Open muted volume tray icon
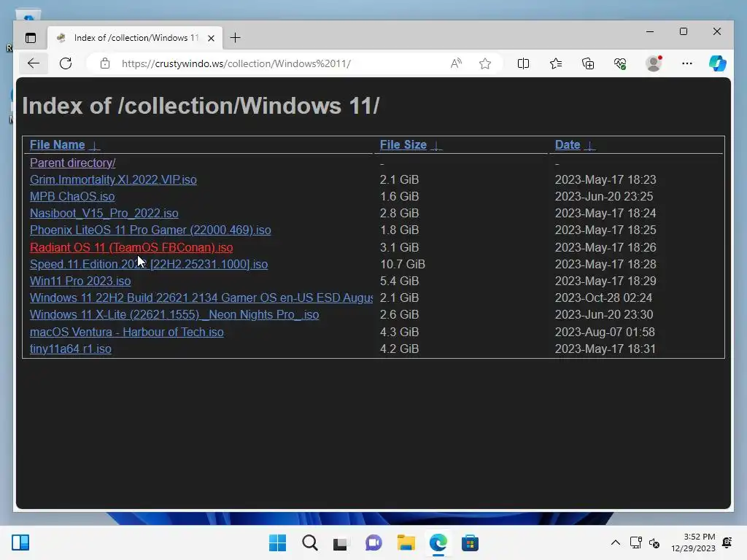Viewport: 747px width, 560px height. click(654, 542)
